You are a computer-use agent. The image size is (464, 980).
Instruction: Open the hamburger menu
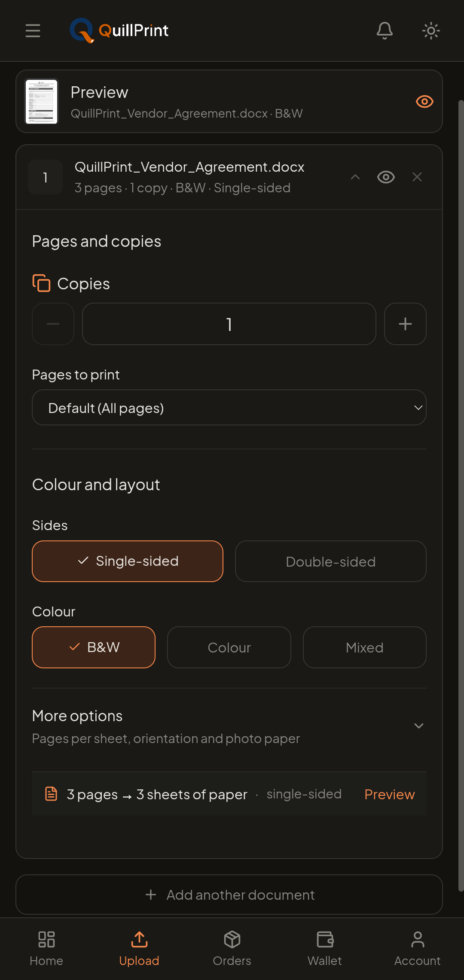tap(33, 30)
